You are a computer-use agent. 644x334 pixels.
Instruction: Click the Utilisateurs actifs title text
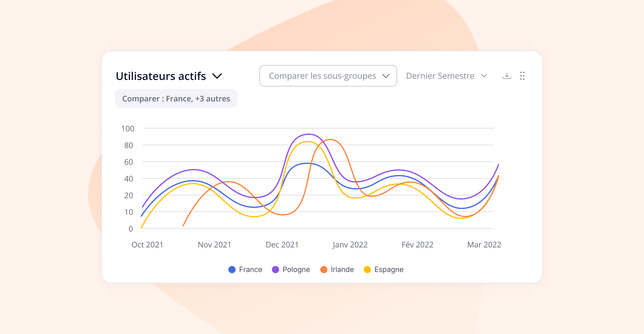point(161,76)
